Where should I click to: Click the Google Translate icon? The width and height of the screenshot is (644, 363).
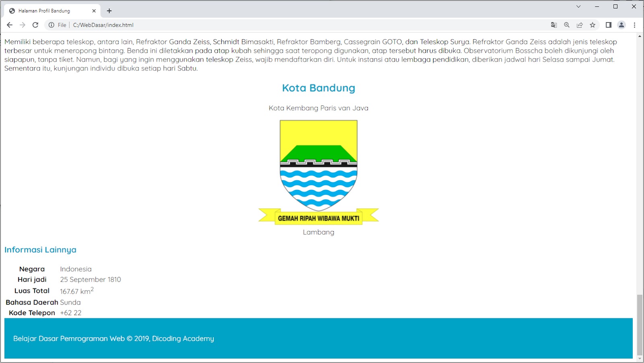554,25
